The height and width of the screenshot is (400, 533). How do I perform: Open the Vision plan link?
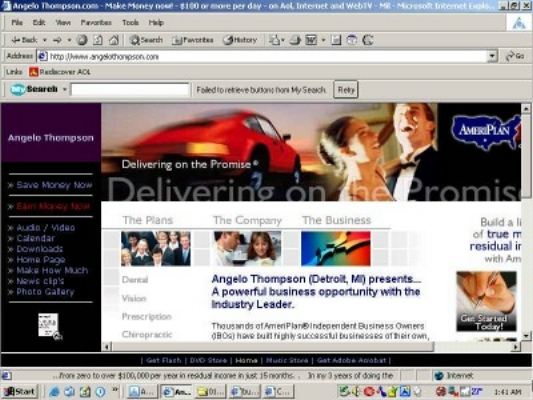tap(134, 298)
